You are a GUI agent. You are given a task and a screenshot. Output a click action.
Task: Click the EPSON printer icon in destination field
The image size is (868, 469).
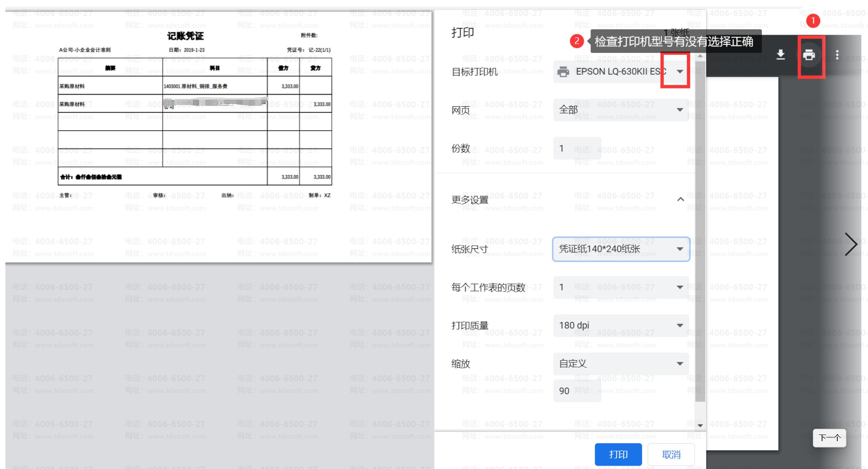(563, 72)
